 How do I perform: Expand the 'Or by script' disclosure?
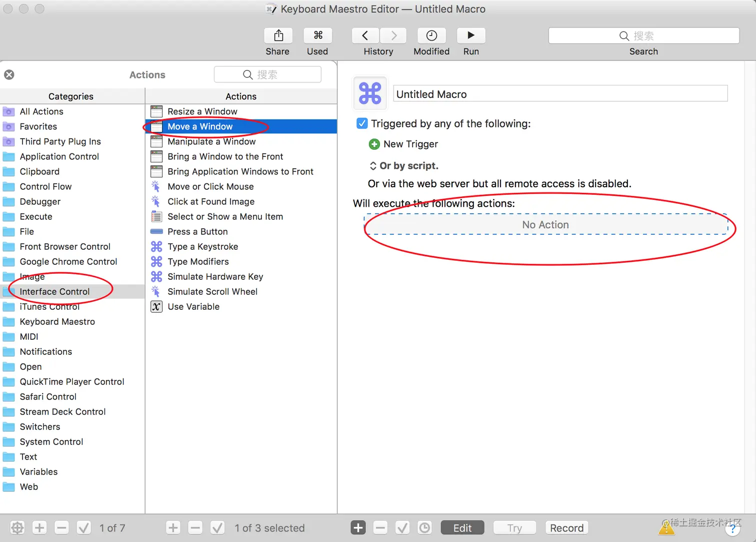tap(373, 166)
